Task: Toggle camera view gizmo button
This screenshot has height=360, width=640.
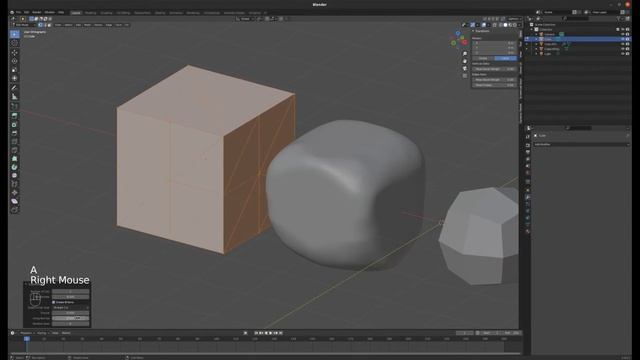Action: [x=465, y=68]
